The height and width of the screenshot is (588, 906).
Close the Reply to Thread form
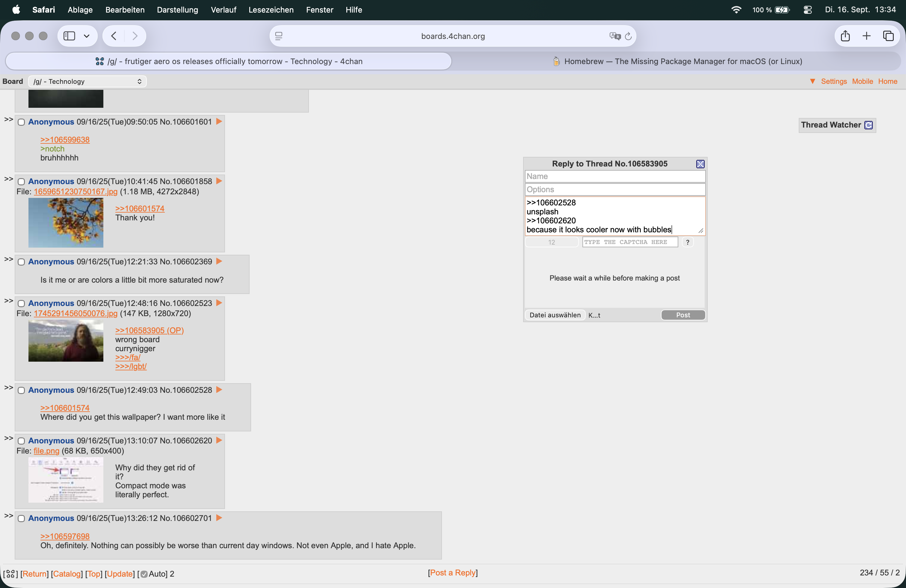700,164
